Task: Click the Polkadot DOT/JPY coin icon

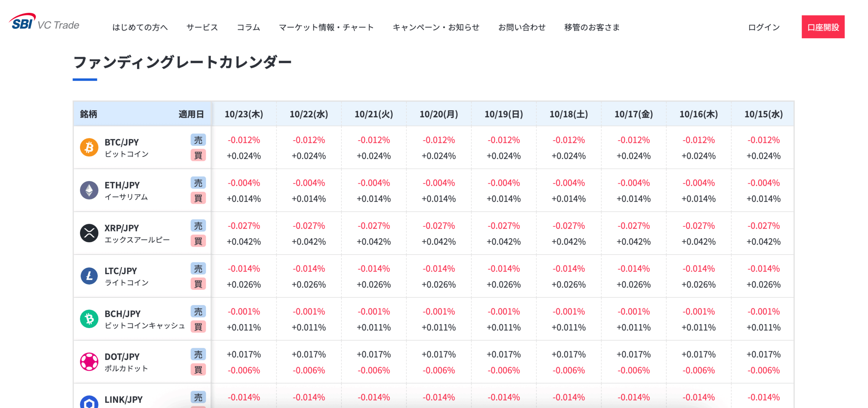Action: 89,362
